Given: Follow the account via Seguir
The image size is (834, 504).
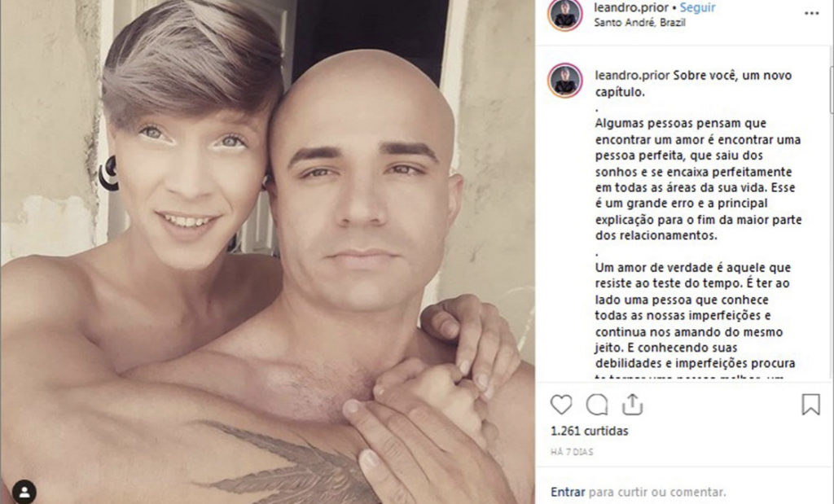Looking at the screenshot, I should click(x=697, y=7).
